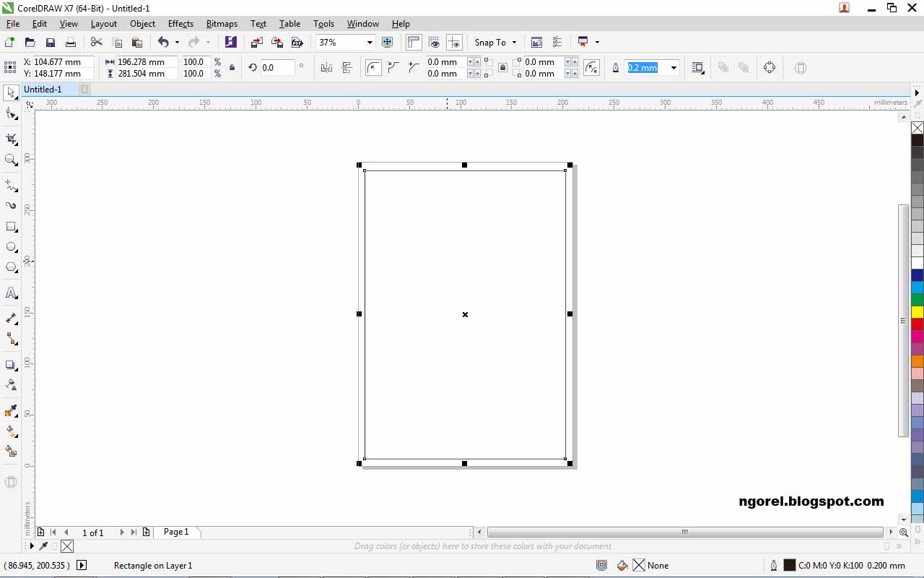Screen dimensions: 924x578
Task: Open the Bitmaps menu
Action: click(222, 24)
